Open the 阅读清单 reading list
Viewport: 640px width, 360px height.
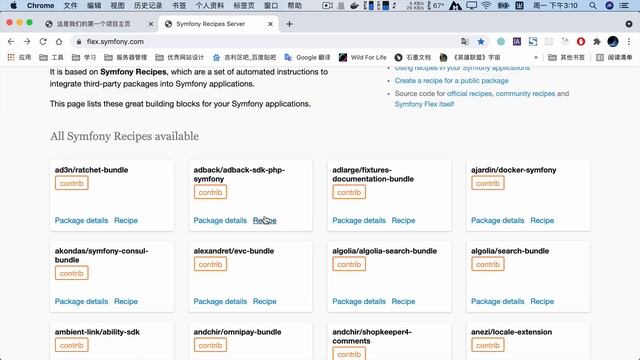tap(614, 57)
